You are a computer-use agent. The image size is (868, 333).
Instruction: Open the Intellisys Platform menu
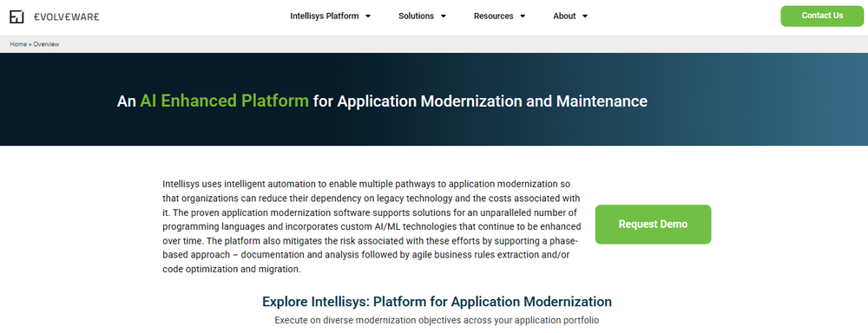click(325, 16)
